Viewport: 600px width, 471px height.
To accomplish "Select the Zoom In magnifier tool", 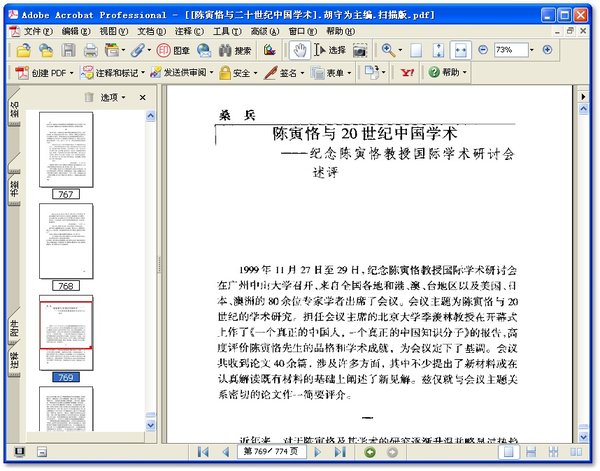I will coord(388,50).
